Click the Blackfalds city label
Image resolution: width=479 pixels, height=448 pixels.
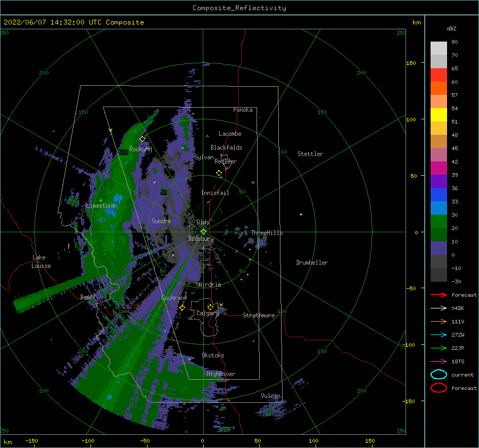pyautogui.click(x=226, y=148)
